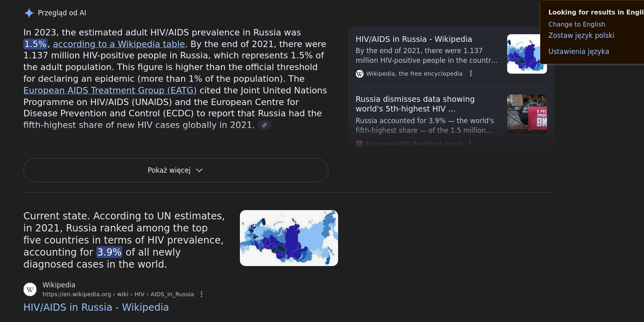The height and width of the screenshot is (322, 644).
Task: Open the 'HIV/AIDS in Russia - Wikipedia' source card title
Action: (414, 39)
